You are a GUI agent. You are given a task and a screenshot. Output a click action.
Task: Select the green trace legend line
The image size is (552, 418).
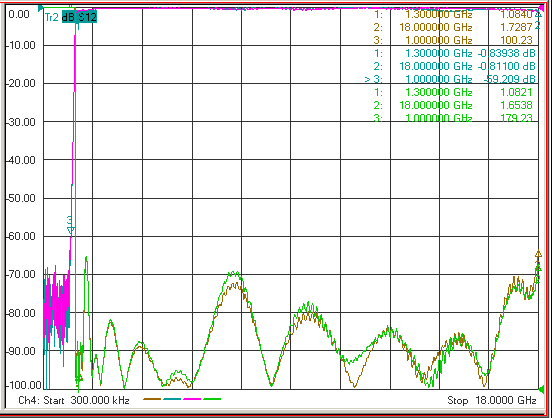[212, 399]
